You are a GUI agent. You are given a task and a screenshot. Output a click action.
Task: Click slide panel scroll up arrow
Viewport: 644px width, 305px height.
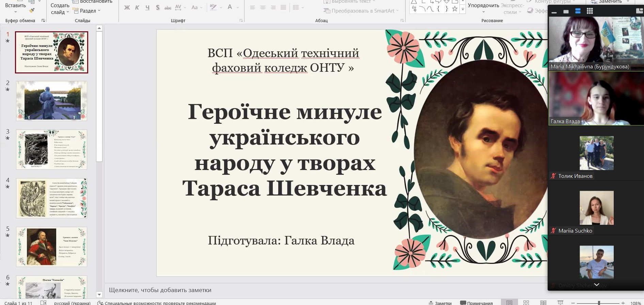click(x=99, y=28)
